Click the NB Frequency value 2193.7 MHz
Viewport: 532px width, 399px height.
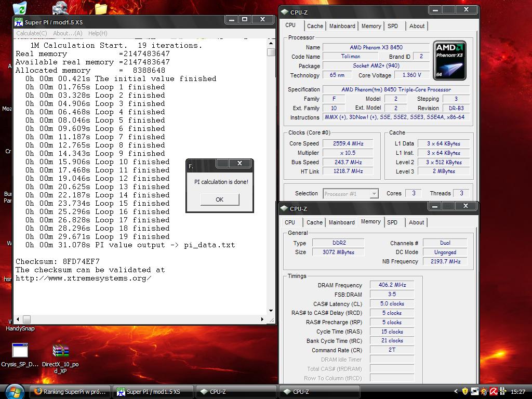click(x=445, y=262)
